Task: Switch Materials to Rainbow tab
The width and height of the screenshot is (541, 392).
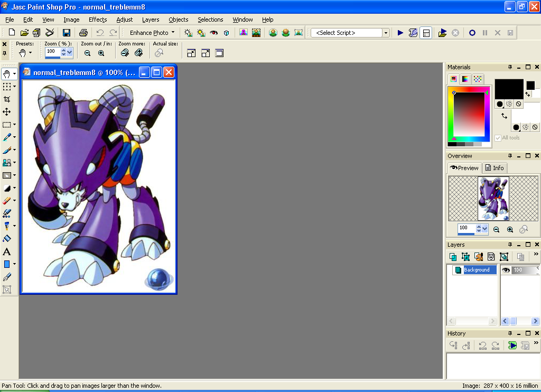Action: 465,79
